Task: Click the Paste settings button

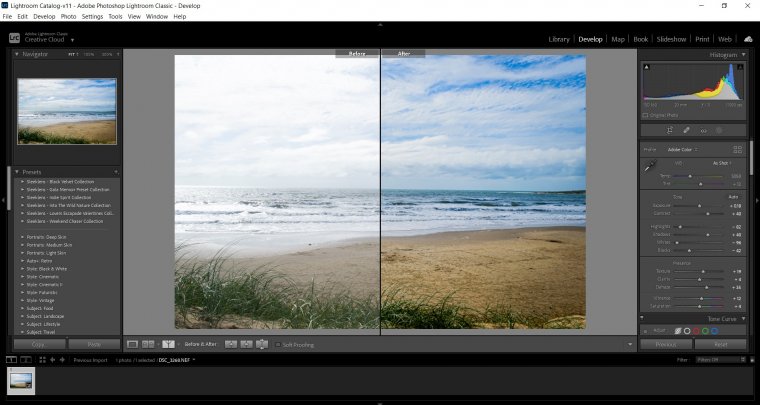Action: 94,344
